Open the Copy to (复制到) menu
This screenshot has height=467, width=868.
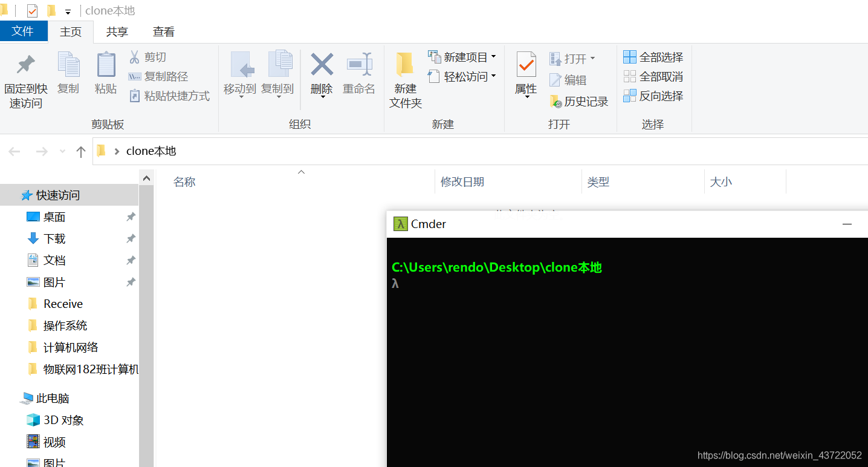click(x=277, y=74)
